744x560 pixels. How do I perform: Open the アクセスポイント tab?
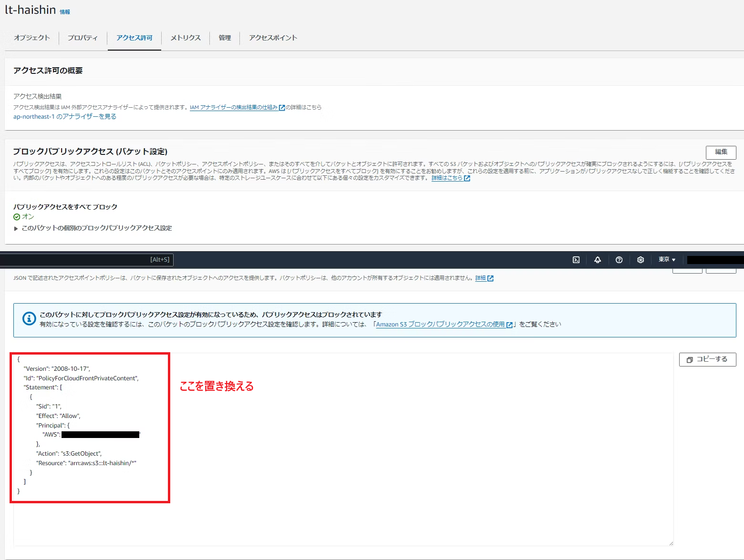coord(273,38)
